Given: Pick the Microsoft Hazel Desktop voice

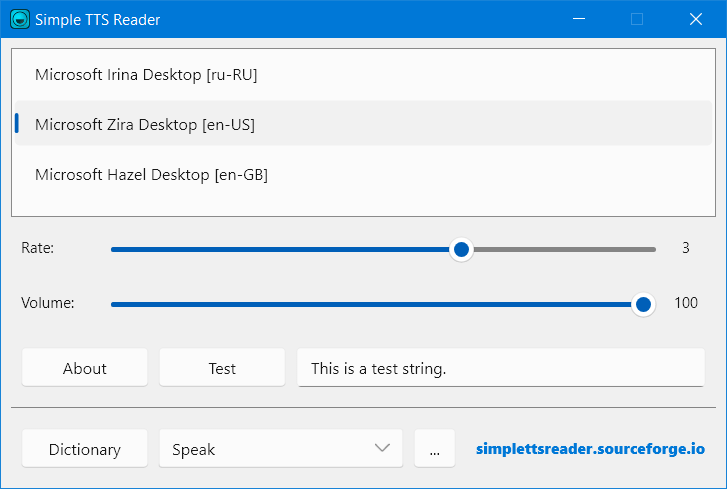Looking at the screenshot, I should pos(151,174).
